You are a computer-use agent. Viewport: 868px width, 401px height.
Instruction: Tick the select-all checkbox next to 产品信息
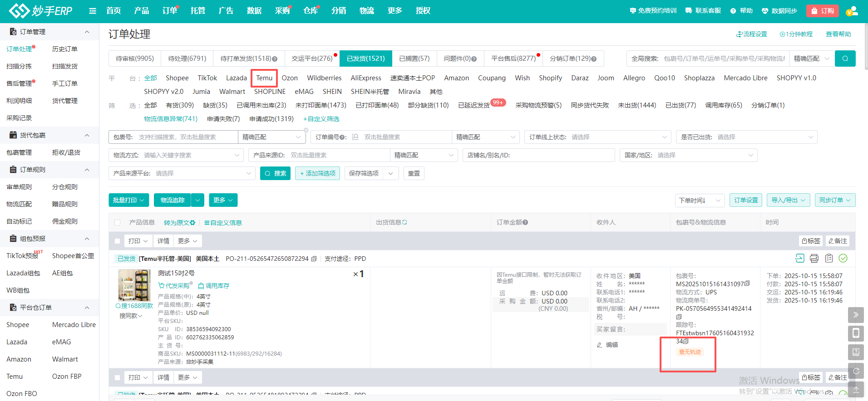pyautogui.click(x=118, y=223)
